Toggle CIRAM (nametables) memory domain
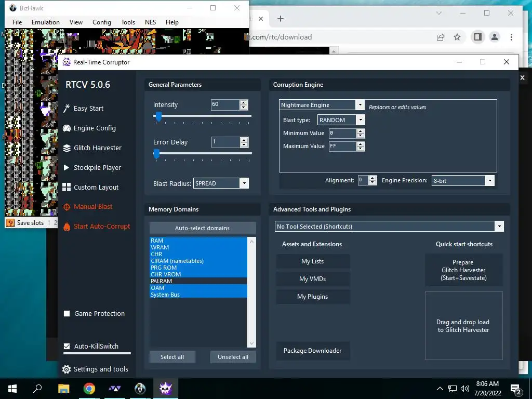Screen dimensions: 532x399 (198, 261)
